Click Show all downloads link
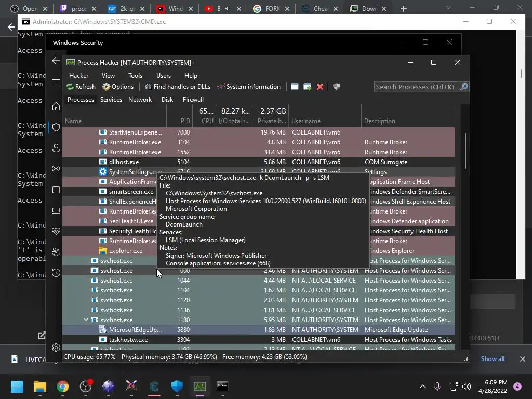 (x=493, y=359)
